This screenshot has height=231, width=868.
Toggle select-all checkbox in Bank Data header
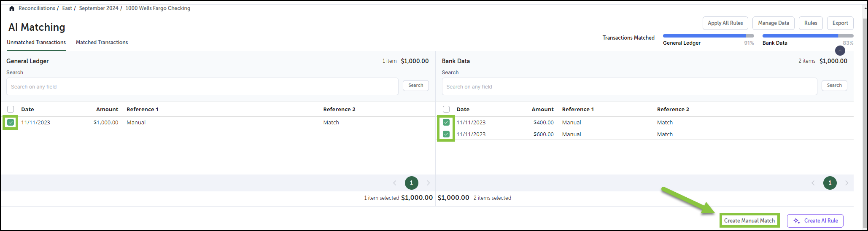coord(446,109)
